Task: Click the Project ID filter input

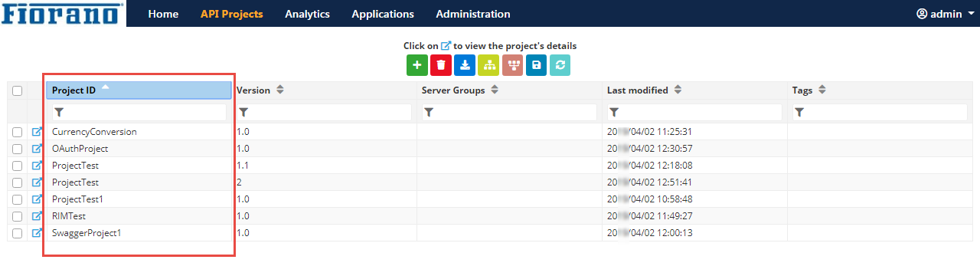Action: 139,112
